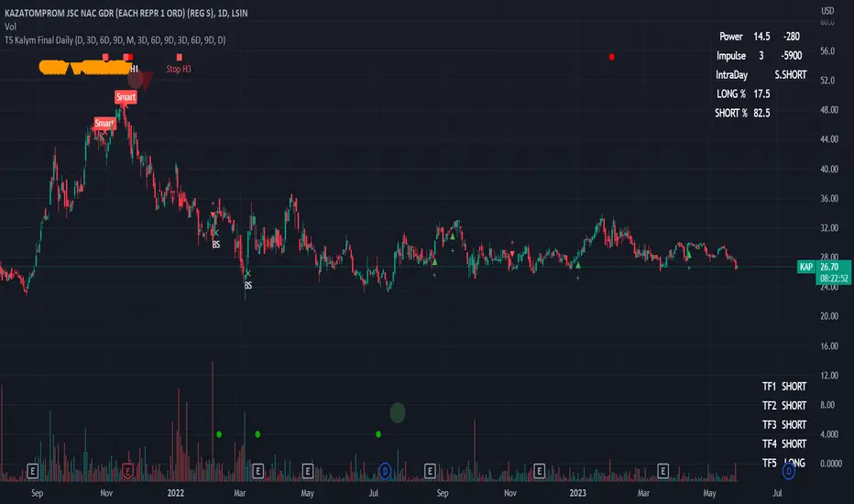854x504 pixels.
Task: Click the 2023 time axis label
Action: pos(577,493)
